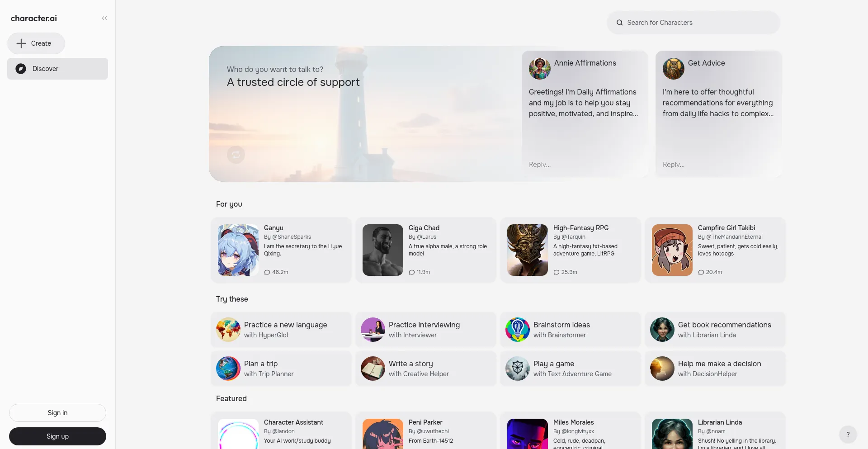The image size is (868, 449).
Task: Open the Discover tab in sidebar
Action: click(57, 69)
